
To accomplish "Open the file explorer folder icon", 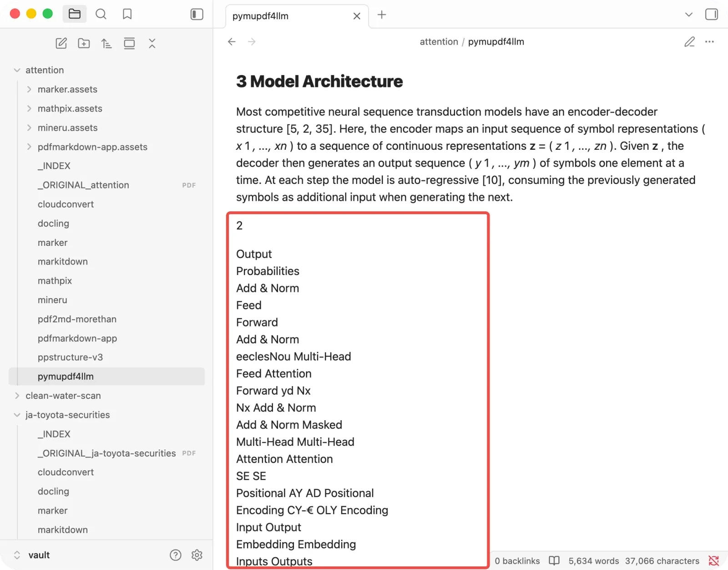I will (75, 14).
